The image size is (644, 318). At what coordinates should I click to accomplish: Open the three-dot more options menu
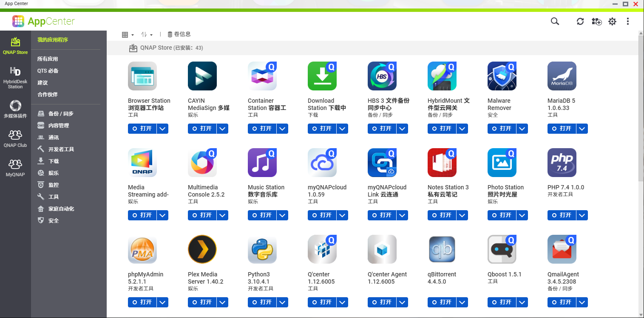click(x=628, y=21)
